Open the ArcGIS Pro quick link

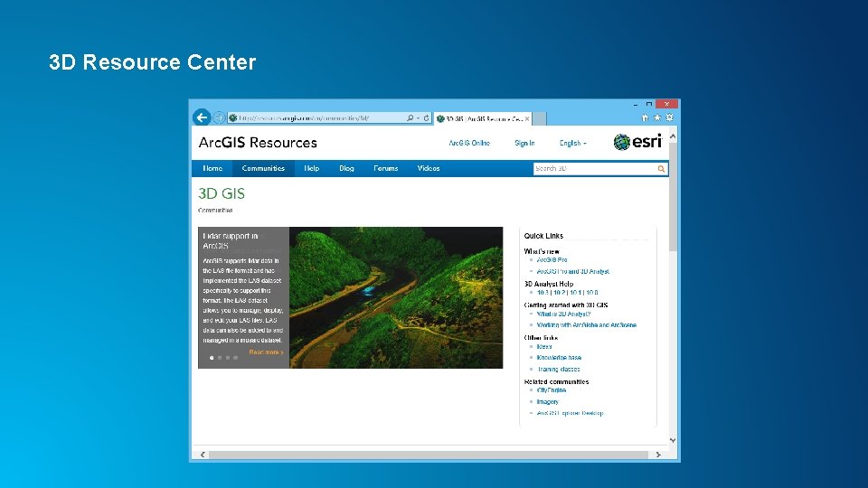pyautogui.click(x=552, y=259)
